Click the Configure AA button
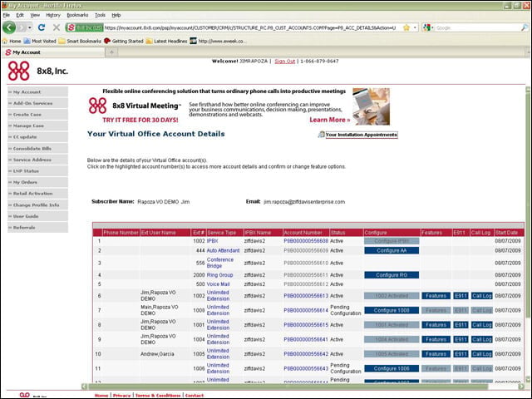532x399 pixels. (x=392, y=250)
